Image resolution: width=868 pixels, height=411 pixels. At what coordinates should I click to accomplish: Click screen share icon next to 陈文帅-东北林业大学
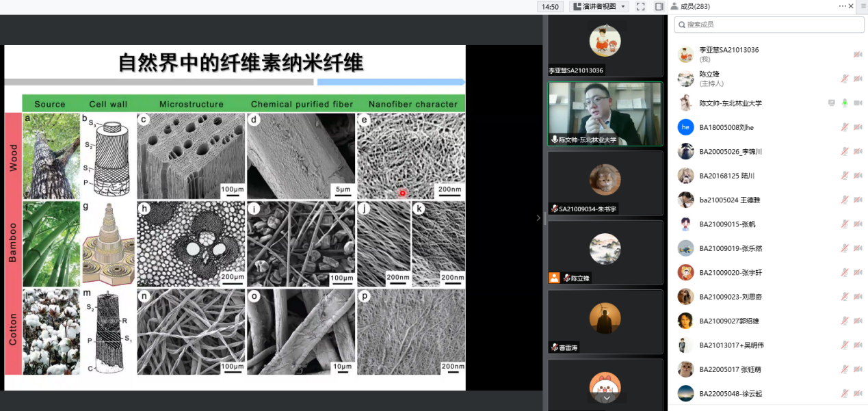832,103
